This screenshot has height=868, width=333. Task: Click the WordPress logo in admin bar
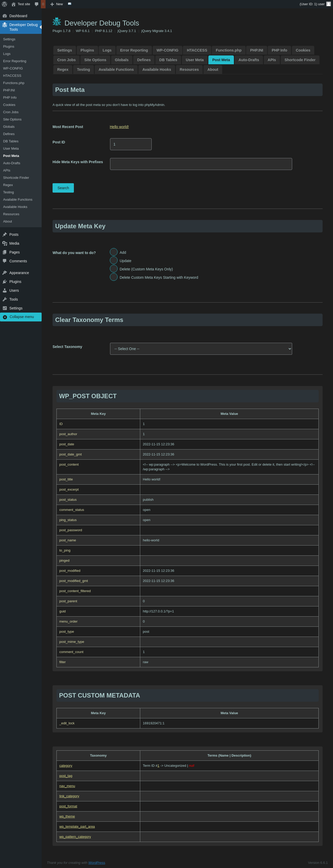[4, 4]
